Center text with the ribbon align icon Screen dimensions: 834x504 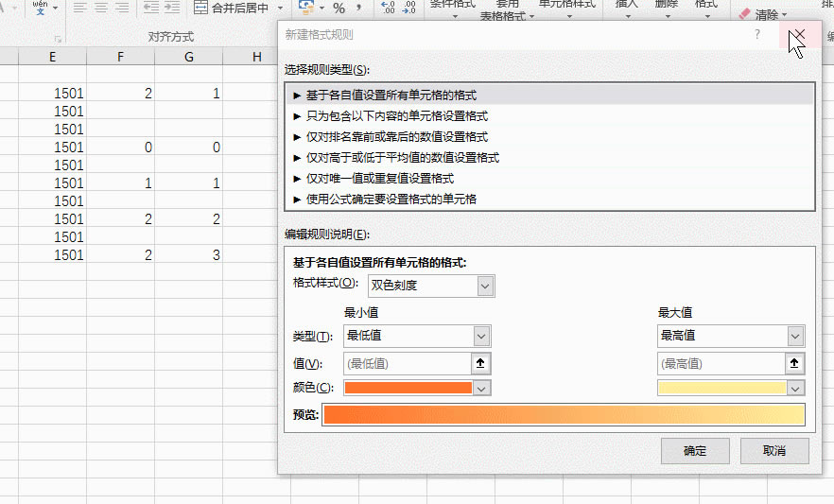[x=101, y=8]
